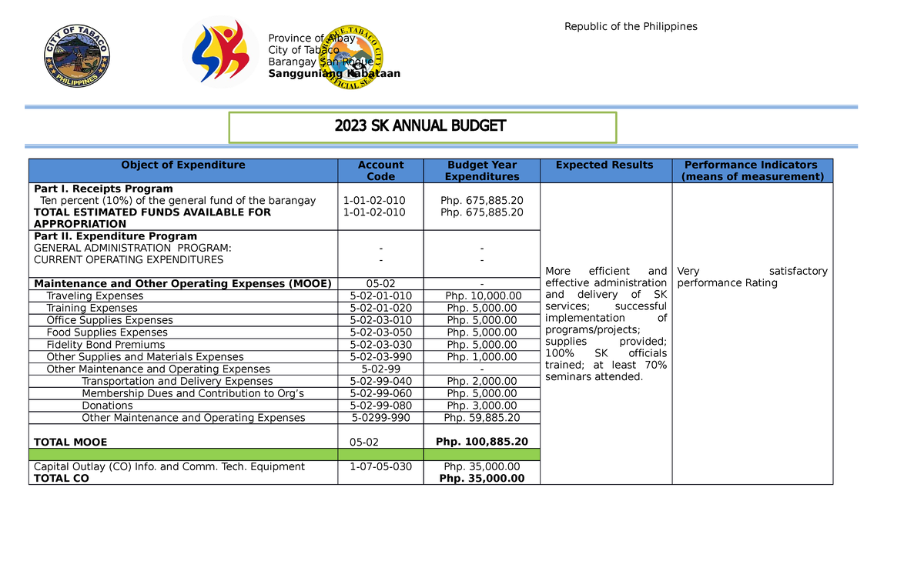The height and width of the screenshot is (561, 924).
Task: Click the 2023 SK ANNUAL BUDGET title banner
Action: tap(422, 126)
